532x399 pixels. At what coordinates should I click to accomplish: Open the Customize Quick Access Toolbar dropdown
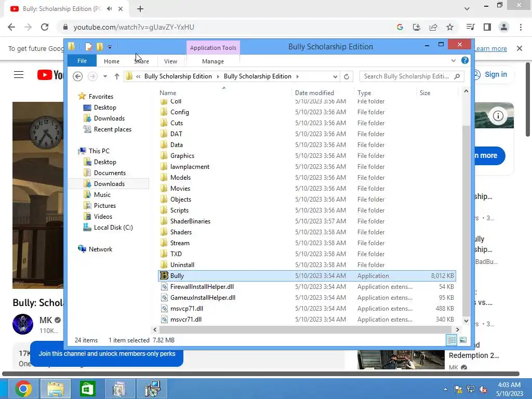110,47
